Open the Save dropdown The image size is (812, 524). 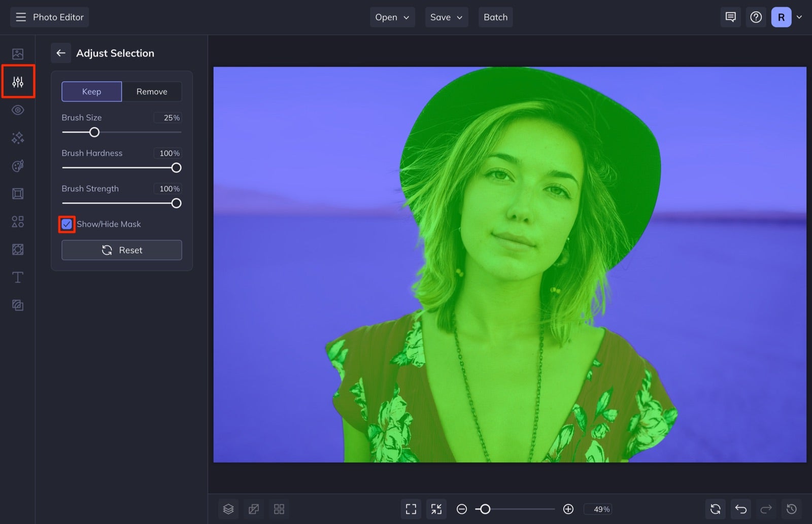(x=446, y=17)
